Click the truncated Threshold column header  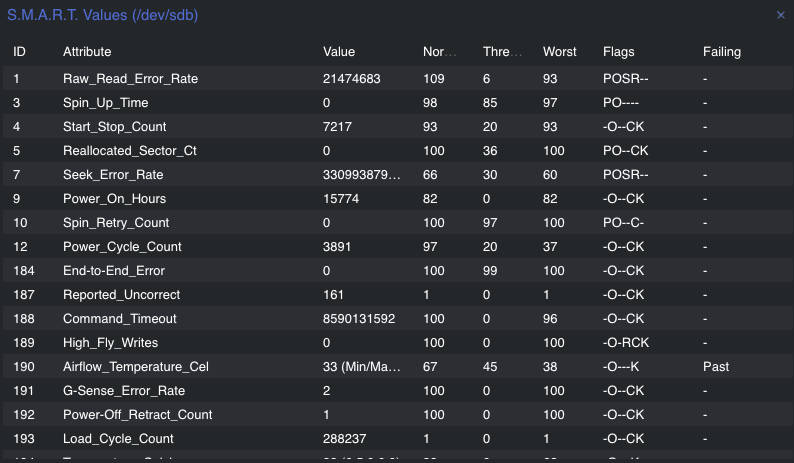502,51
